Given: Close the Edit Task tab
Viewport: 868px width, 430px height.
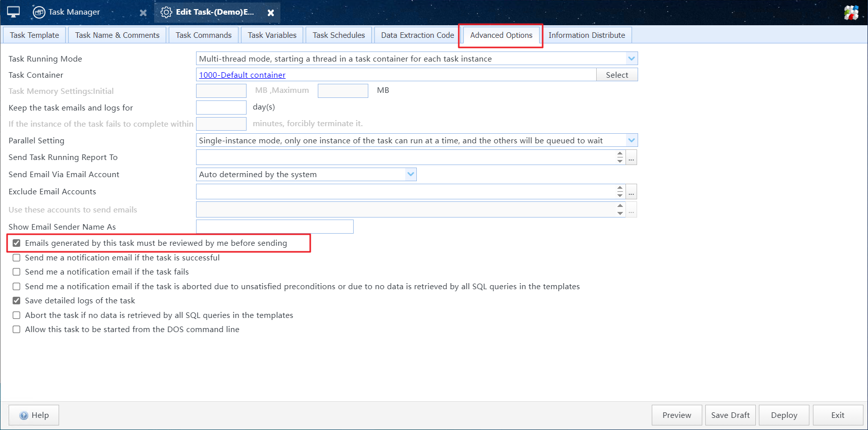Looking at the screenshot, I should pos(271,13).
